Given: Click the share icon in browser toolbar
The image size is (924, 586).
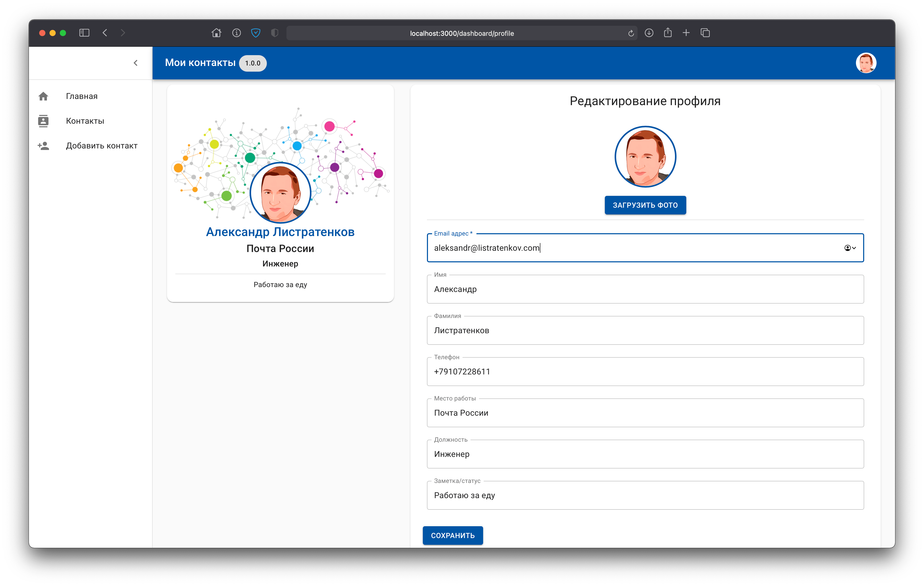Looking at the screenshot, I should pos(668,32).
